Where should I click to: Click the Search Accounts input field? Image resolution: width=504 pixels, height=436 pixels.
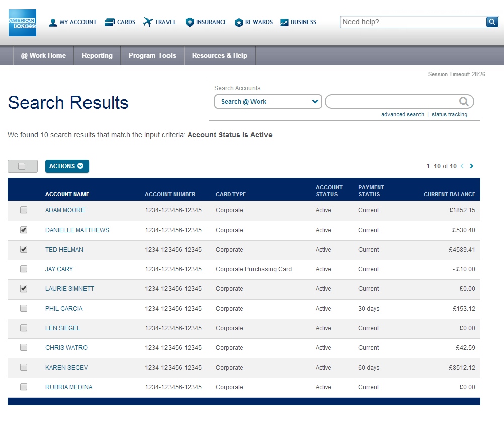tap(392, 102)
